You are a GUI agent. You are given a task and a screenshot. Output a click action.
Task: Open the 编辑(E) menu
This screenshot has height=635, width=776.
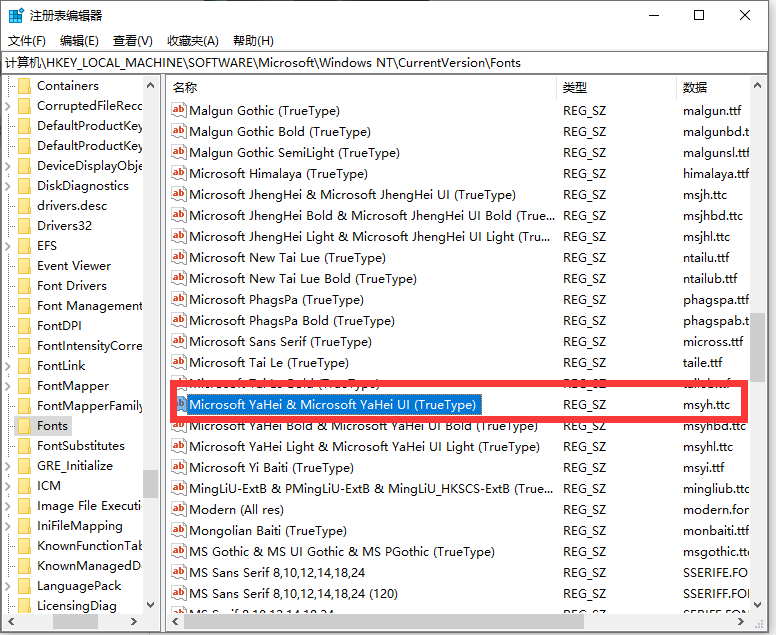[x=79, y=41]
